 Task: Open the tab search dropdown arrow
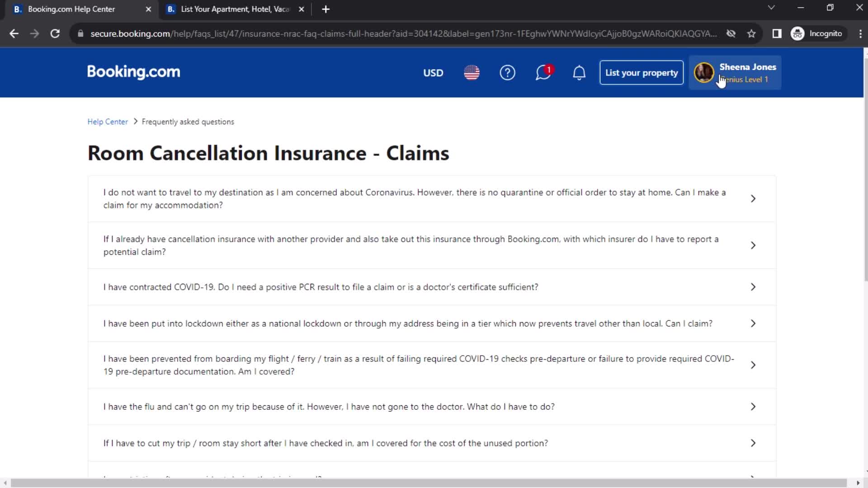(771, 8)
